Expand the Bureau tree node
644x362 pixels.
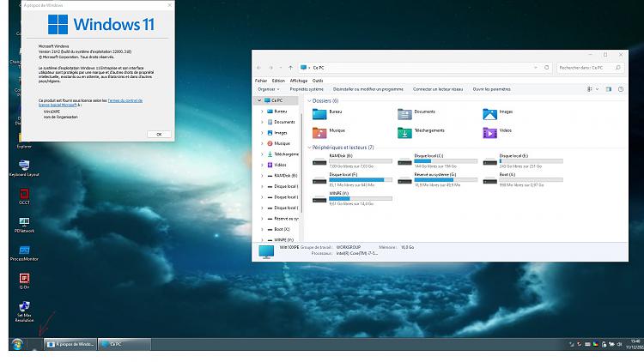point(262,112)
